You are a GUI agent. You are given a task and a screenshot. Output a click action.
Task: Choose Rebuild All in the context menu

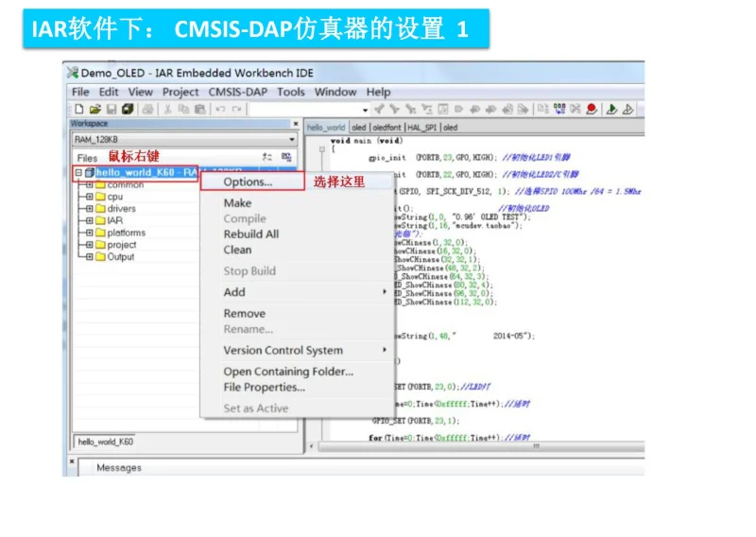pos(298,234)
